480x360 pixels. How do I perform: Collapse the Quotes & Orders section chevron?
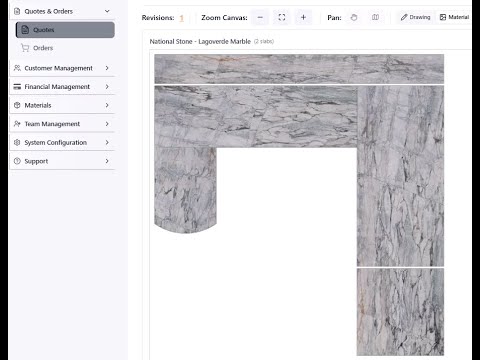(x=107, y=11)
